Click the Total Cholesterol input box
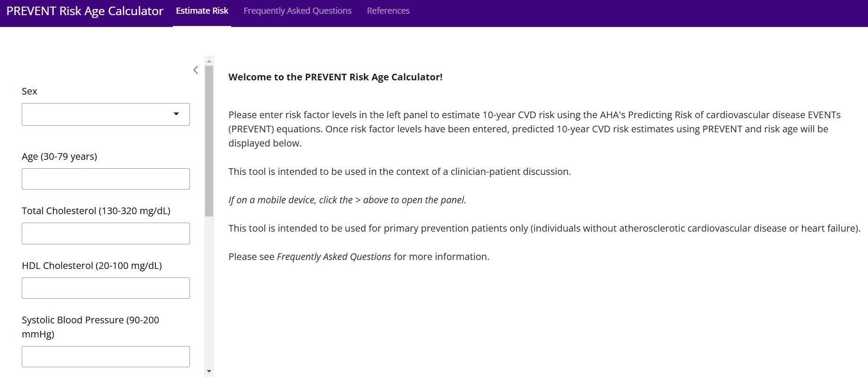 pyautogui.click(x=106, y=233)
